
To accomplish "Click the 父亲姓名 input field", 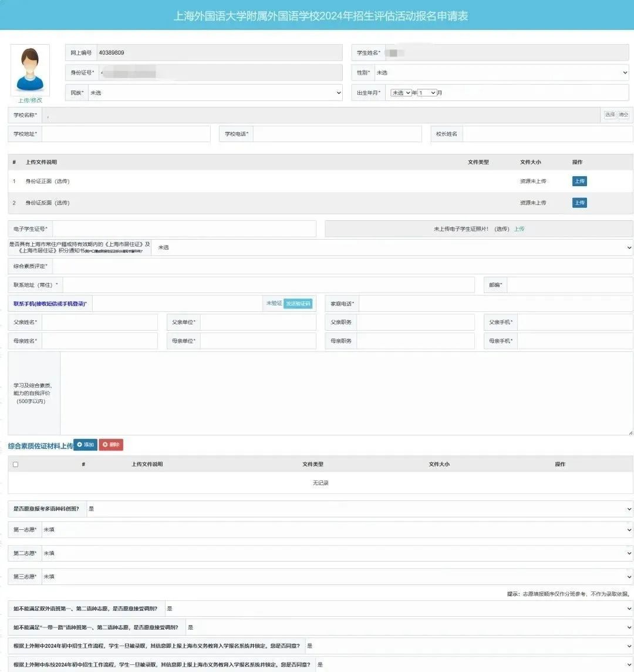I will pyautogui.click(x=99, y=322).
